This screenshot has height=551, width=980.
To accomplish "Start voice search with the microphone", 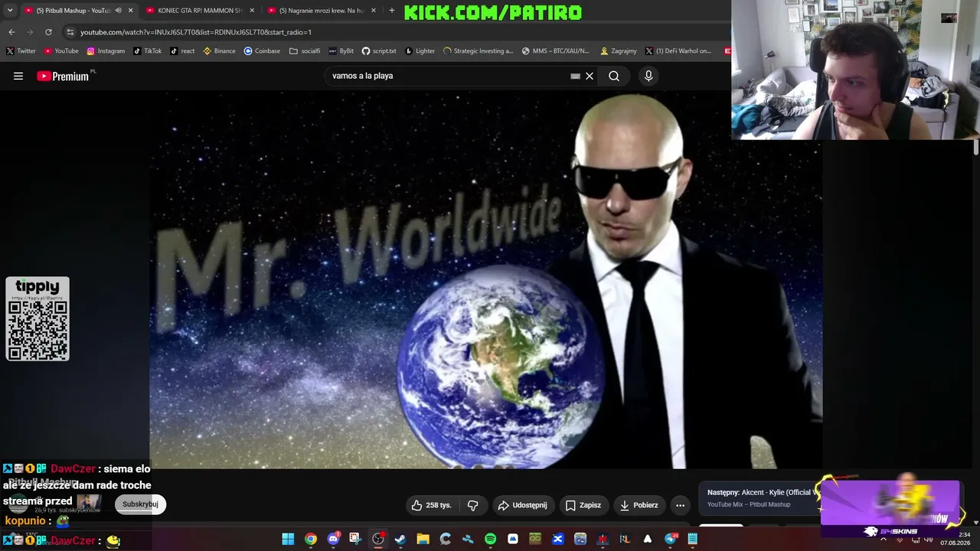I will (648, 76).
